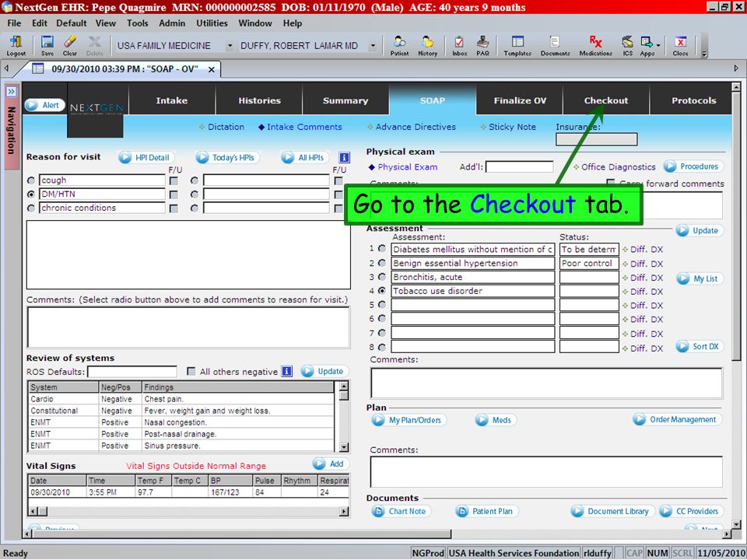Switch to the Finalize OV tab
The width and height of the screenshot is (747, 560).
(x=520, y=100)
